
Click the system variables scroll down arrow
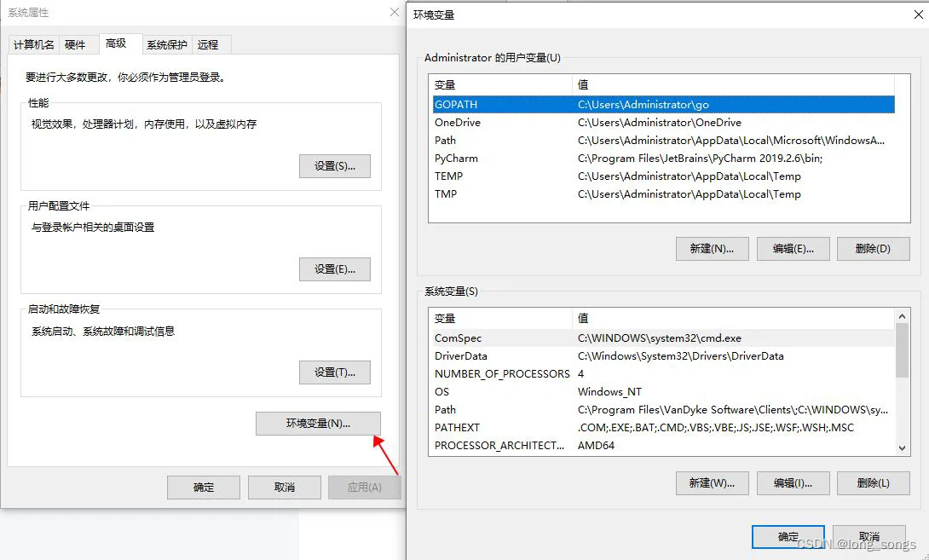(x=903, y=448)
